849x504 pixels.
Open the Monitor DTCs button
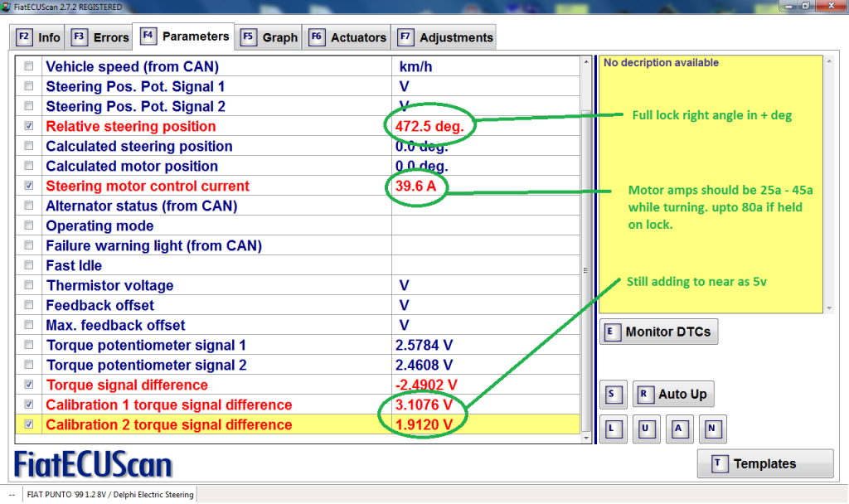coord(658,332)
